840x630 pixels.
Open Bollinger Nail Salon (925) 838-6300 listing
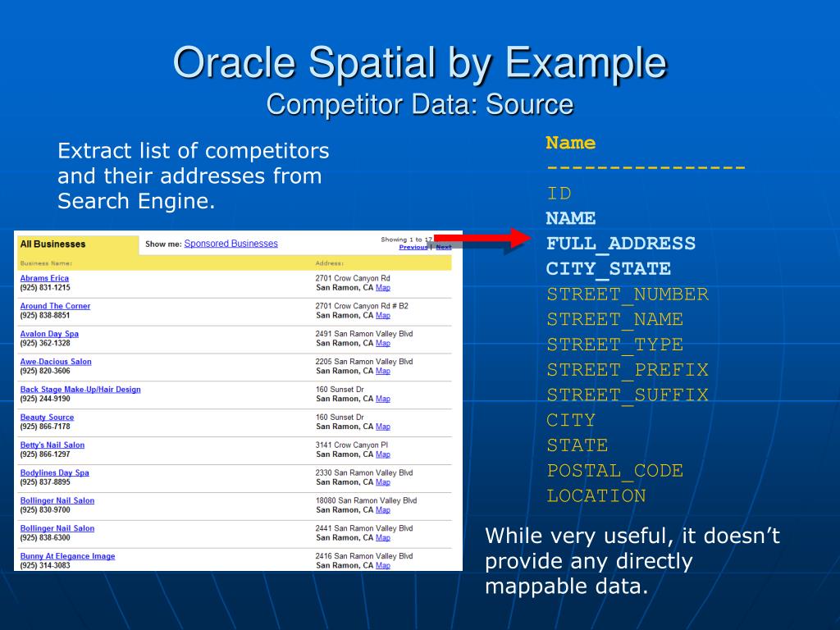pos(57,529)
